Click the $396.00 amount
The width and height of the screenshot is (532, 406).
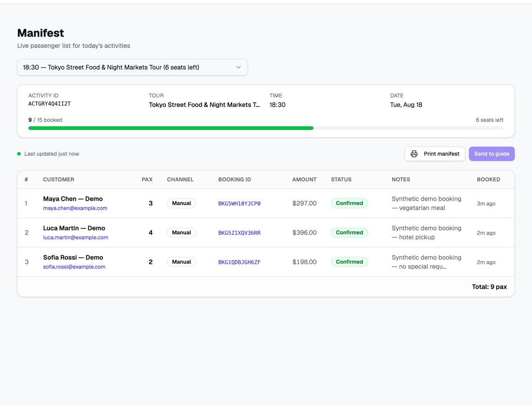point(304,232)
